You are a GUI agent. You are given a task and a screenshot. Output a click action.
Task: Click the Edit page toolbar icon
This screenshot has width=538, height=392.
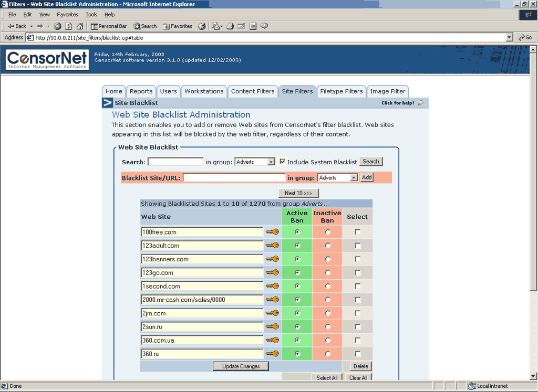[241, 26]
